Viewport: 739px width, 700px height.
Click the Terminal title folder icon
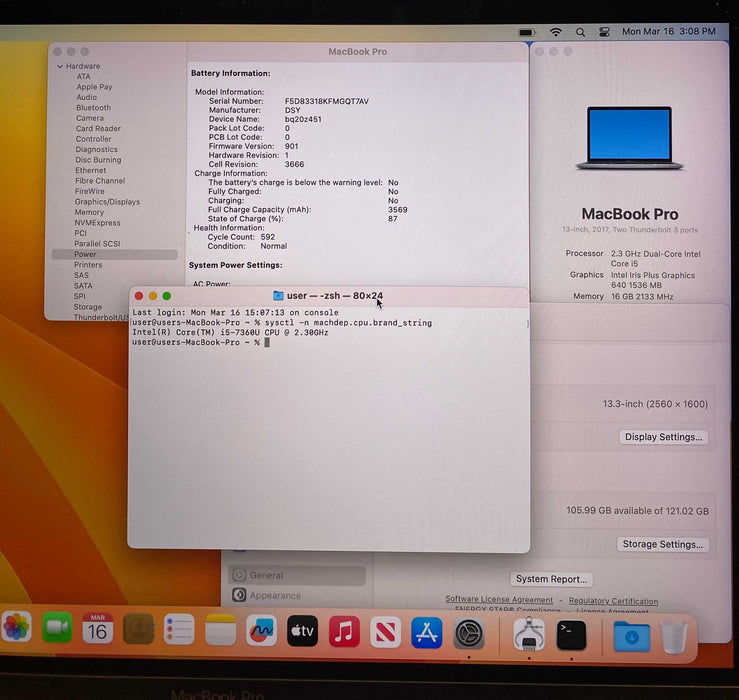[x=278, y=296]
